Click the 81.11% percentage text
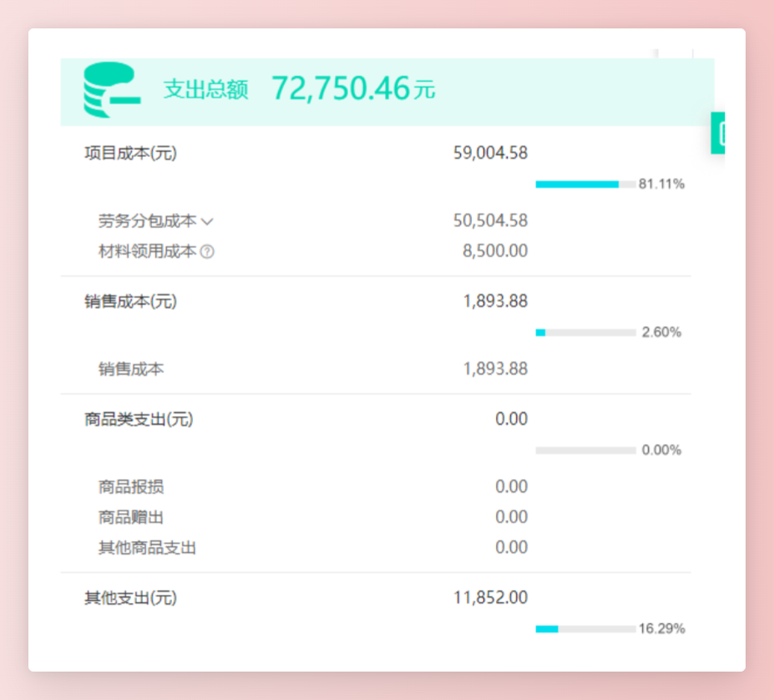The width and height of the screenshot is (774, 700). [661, 185]
